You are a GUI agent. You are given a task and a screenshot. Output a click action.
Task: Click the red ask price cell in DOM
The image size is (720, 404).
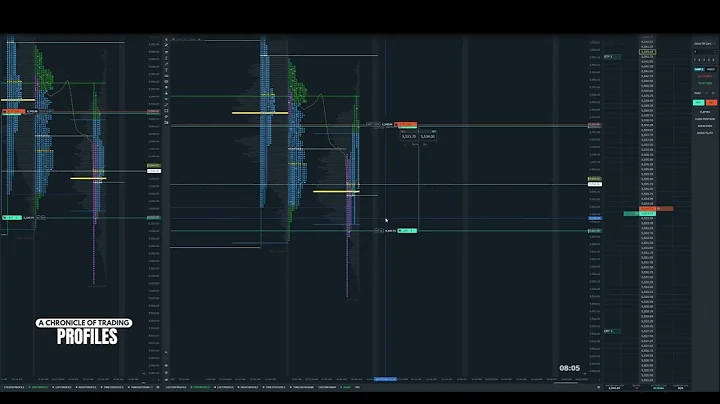648,208
